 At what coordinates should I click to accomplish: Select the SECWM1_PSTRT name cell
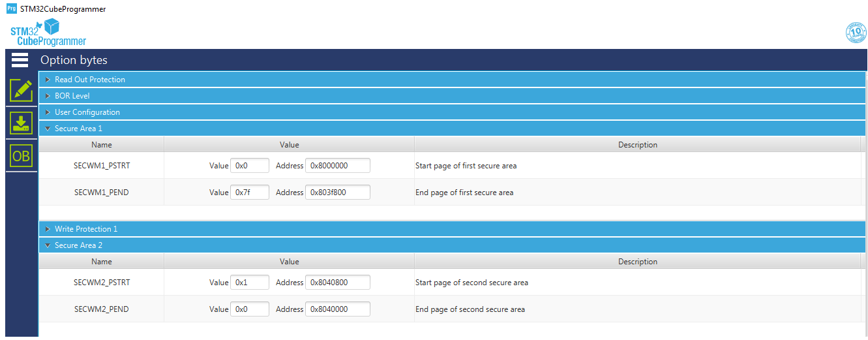tap(102, 166)
